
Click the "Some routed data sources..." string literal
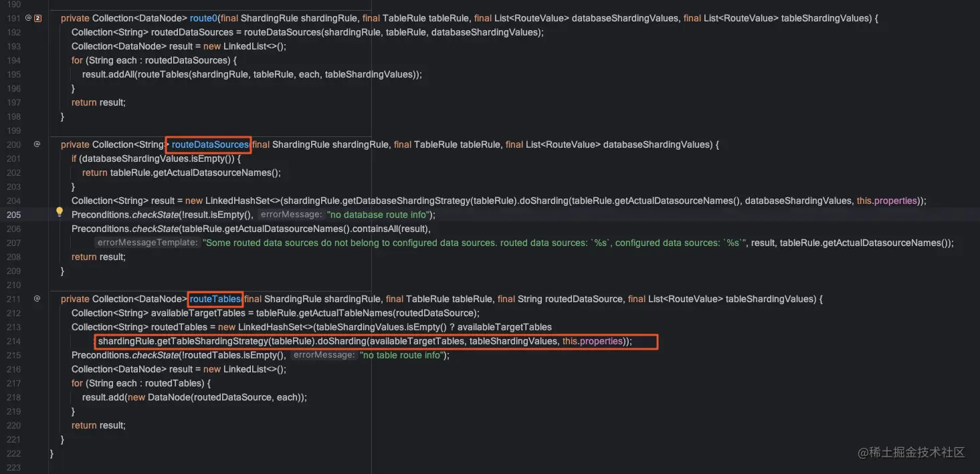(474, 243)
